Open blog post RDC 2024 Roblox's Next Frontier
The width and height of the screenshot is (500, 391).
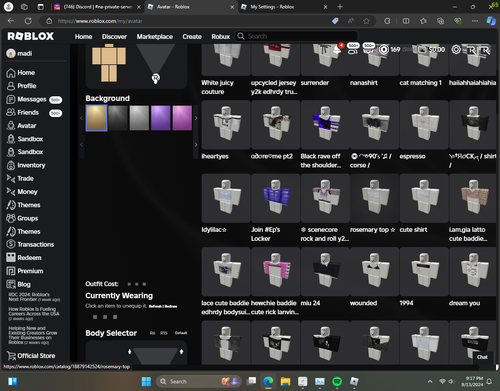click(x=34, y=297)
